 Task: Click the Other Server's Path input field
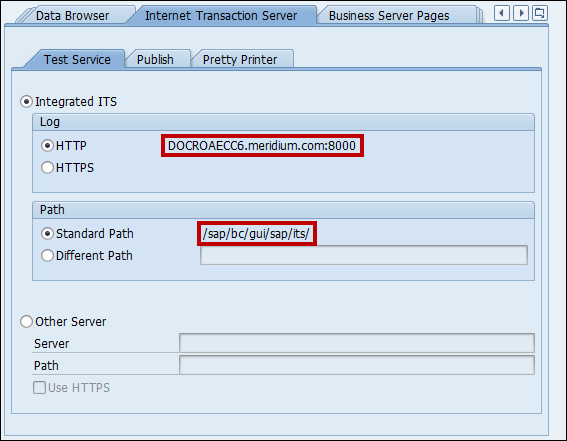point(357,365)
